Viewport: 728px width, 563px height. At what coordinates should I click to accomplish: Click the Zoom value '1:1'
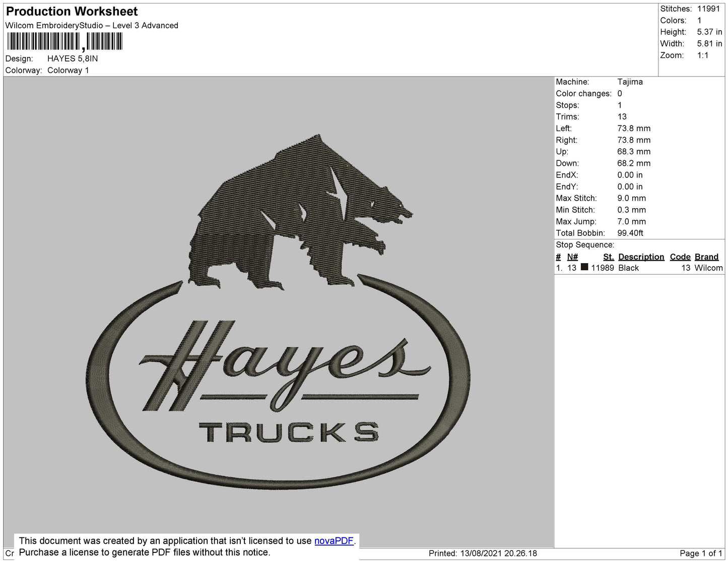[x=703, y=55]
